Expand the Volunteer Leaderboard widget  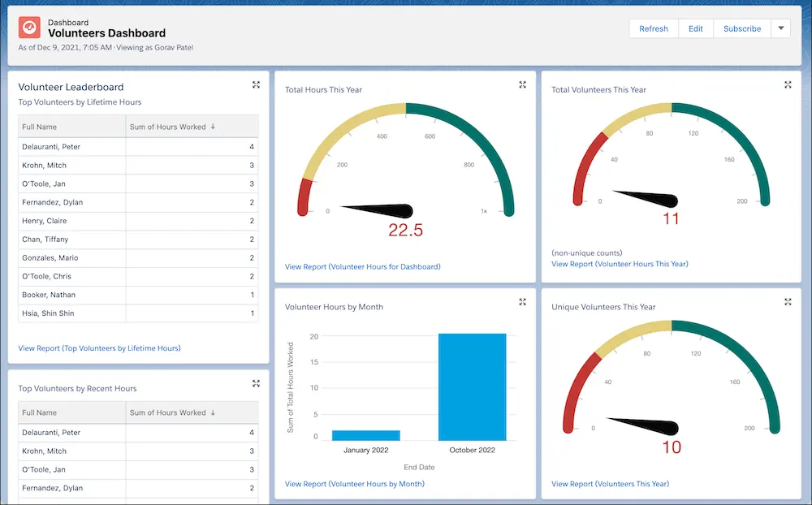tap(256, 84)
